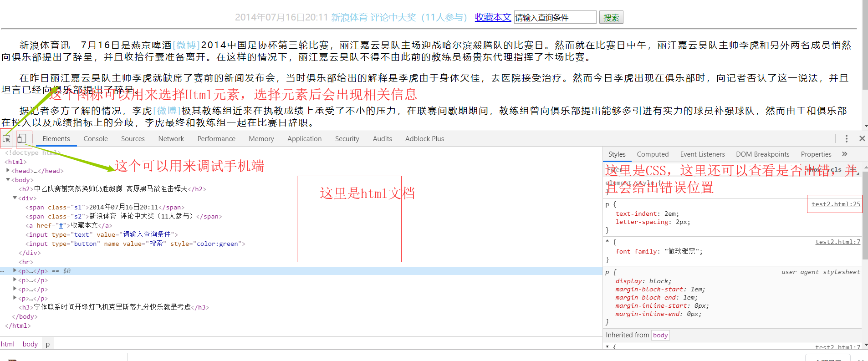
Task: Toggle .cls element classes pane
Action: click(x=836, y=169)
